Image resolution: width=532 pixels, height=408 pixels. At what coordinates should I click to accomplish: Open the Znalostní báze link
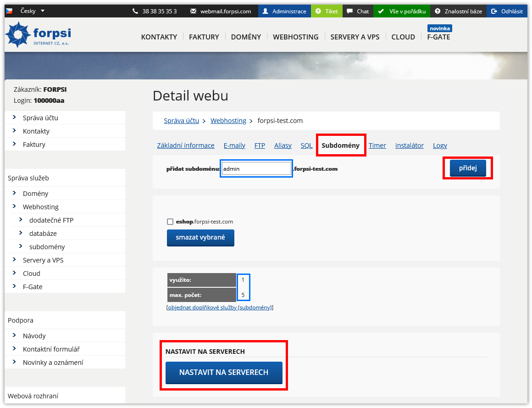click(458, 11)
